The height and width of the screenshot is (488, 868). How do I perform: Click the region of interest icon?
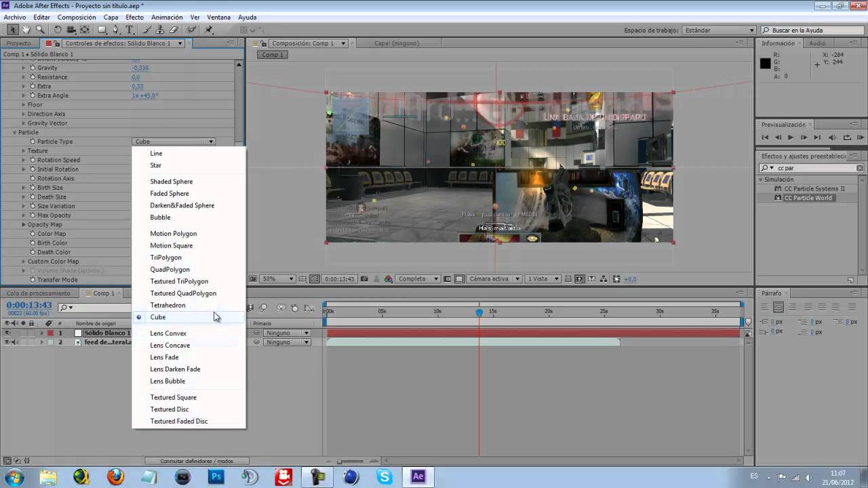pos(448,279)
